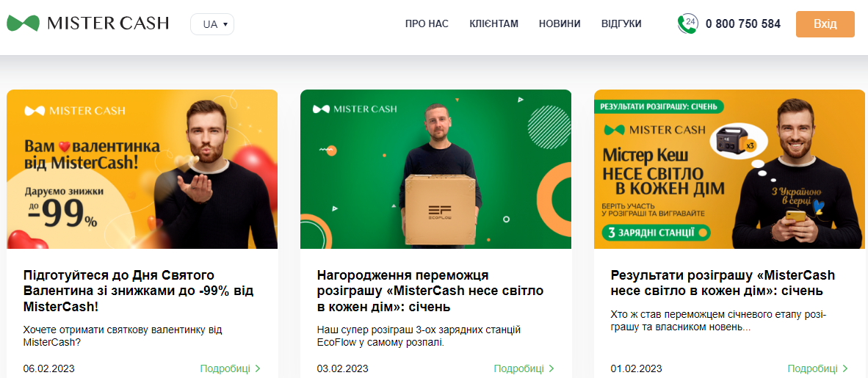Call the 0 800 750 584 number link

click(x=743, y=23)
